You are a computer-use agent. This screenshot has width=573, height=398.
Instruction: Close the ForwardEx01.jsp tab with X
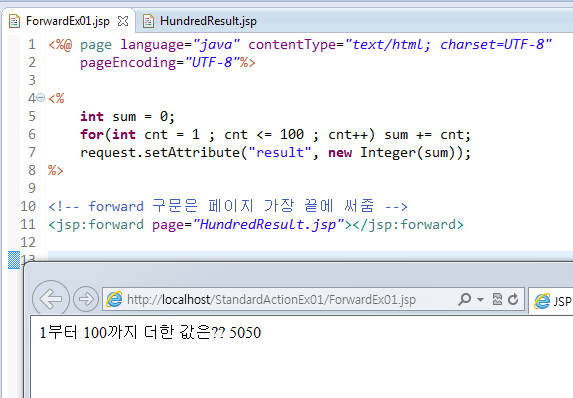pos(123,21)
